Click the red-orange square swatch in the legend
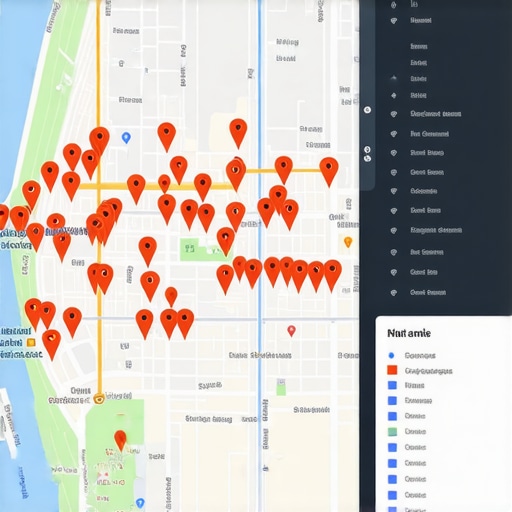 click(x=392, y=370)
